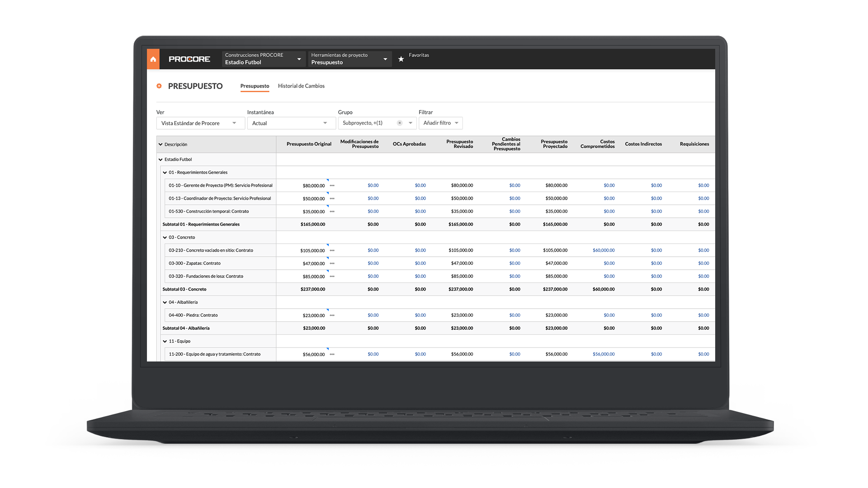
Task: Select the Presupuesto tab
Action: point(255,86)
